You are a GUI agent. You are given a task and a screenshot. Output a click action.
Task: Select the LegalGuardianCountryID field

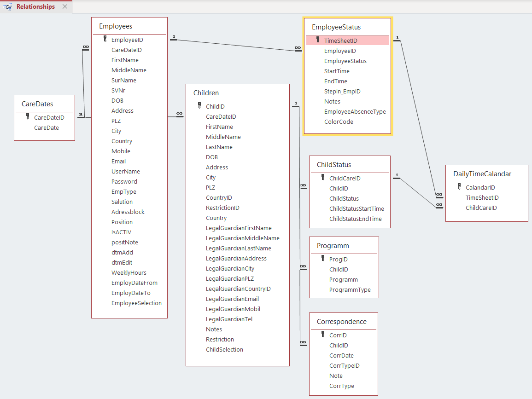(238, 289)
